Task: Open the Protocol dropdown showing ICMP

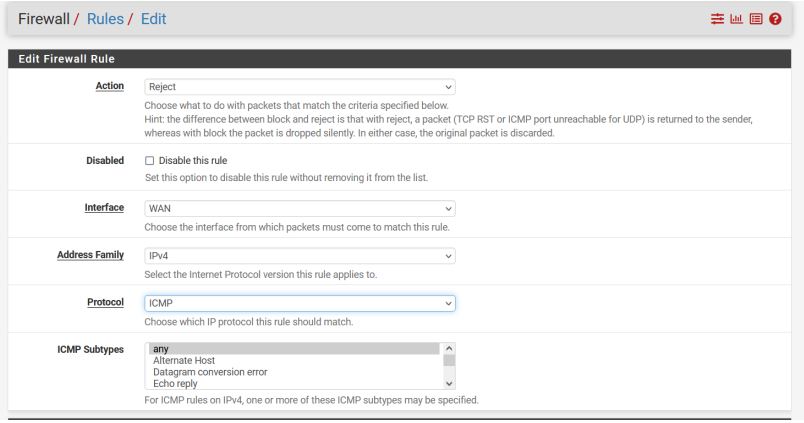Action: [x=300, y=304]
